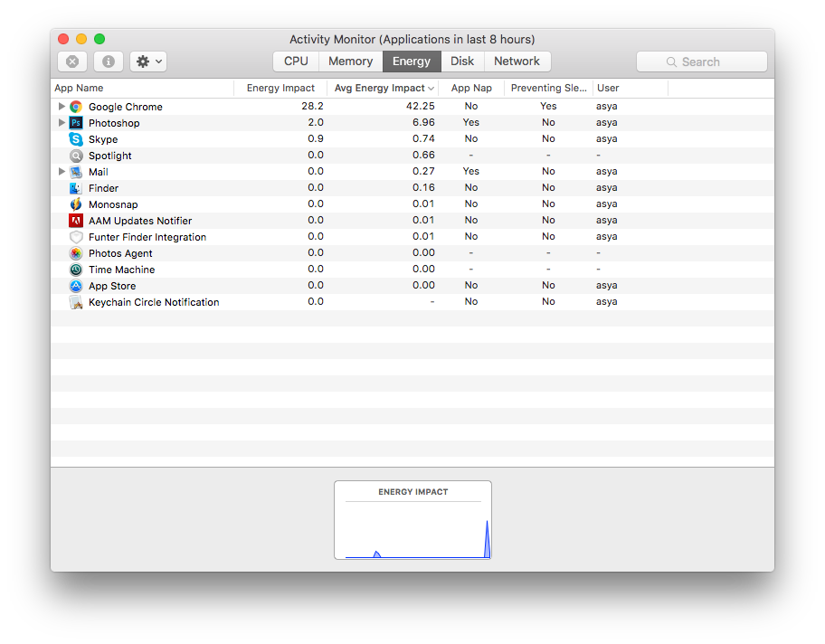Click Mail's 0.27 average energy value
Screen dimensions: 825x644
point(423,172)
